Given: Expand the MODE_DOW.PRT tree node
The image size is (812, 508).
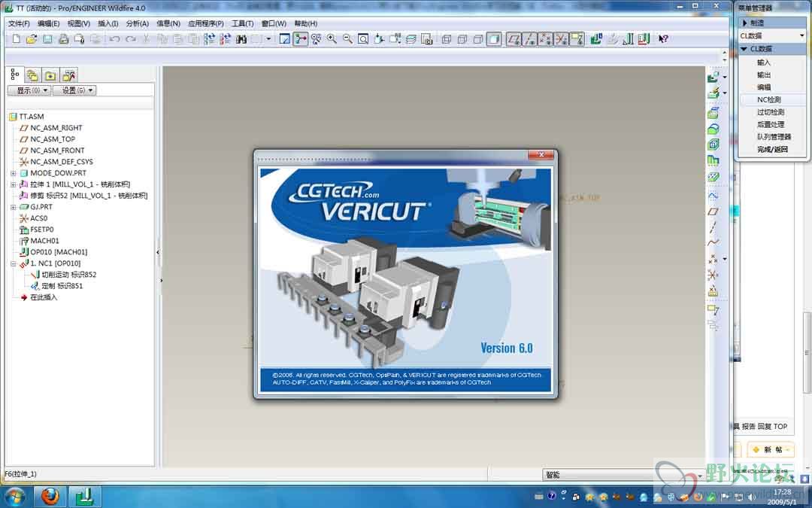Looking at the screenshot, I should click(x=14, y=173).
